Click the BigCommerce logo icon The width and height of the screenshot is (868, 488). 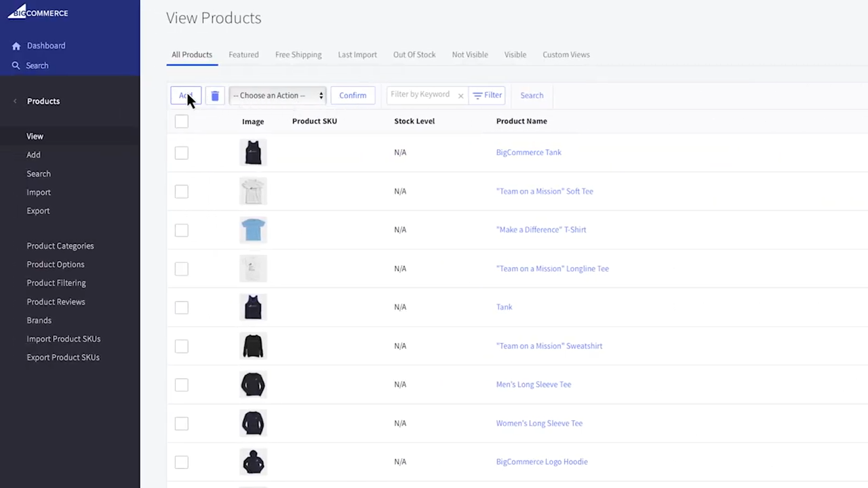(x=17, y=12)
